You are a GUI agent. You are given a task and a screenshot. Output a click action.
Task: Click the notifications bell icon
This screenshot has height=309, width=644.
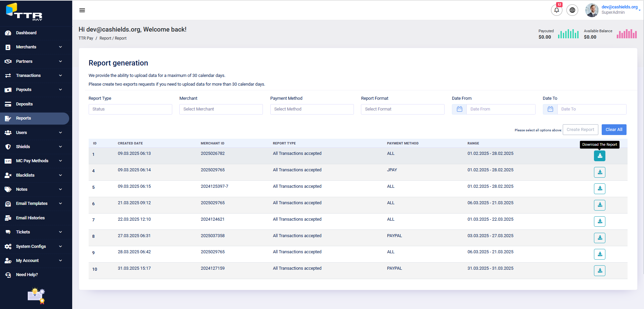point(556,10)
